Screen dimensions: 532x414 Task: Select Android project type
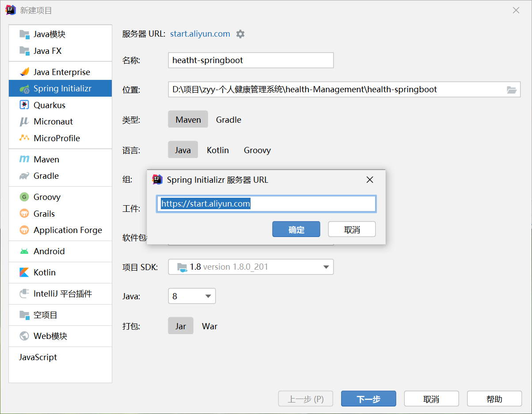tap(60, 251)
